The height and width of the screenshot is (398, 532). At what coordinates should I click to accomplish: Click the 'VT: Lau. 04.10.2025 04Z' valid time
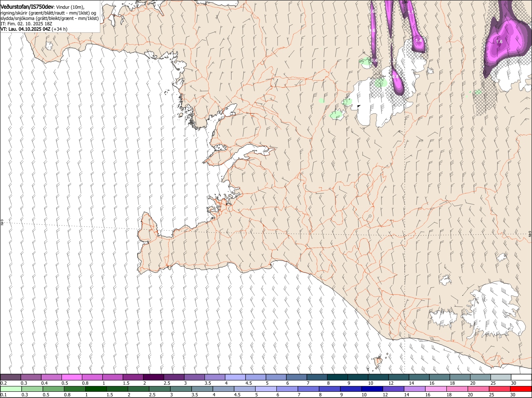[x=25, y=29]
